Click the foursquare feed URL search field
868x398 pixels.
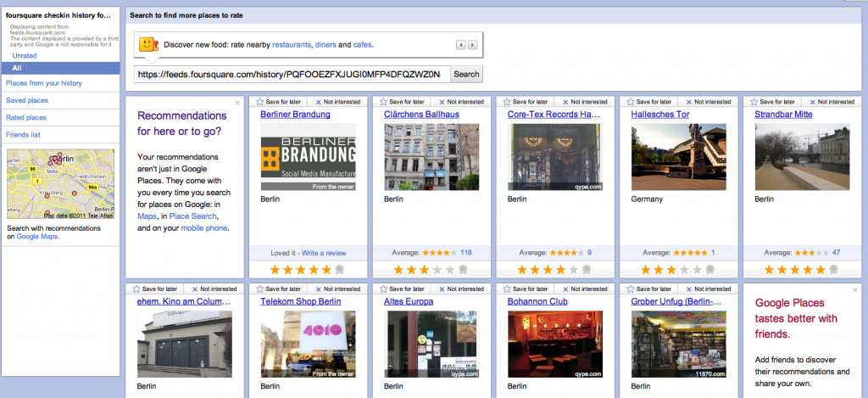[x=292, y=74]
